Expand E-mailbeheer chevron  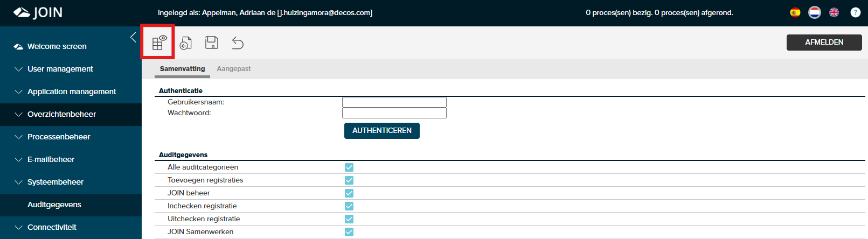18,159
